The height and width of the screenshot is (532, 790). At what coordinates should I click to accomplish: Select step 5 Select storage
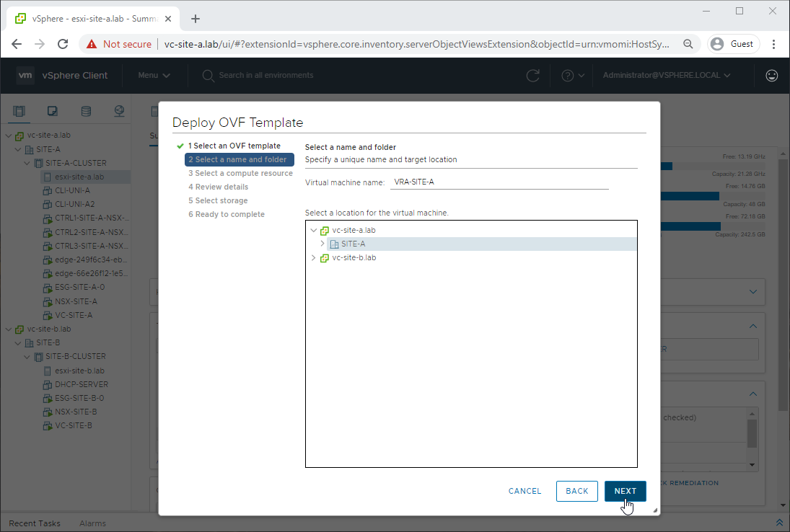[218, 200]
